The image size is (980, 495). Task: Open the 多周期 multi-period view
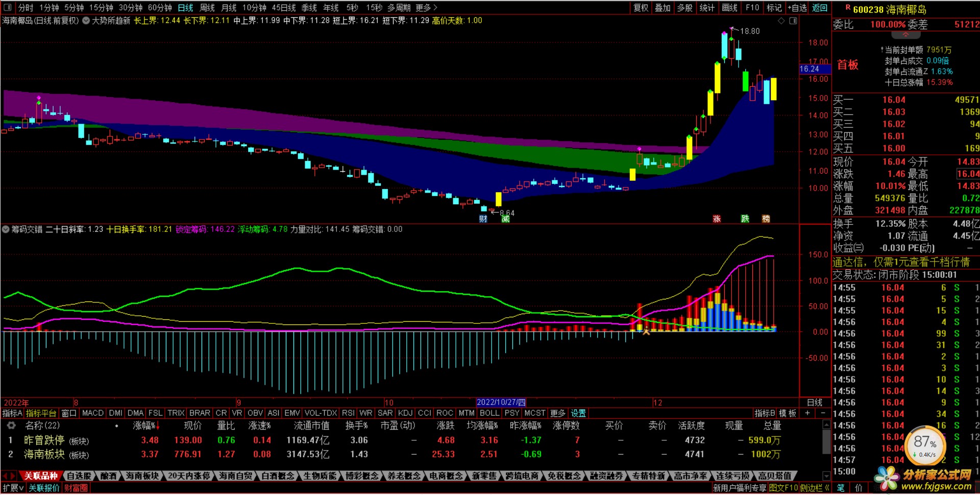399,8
